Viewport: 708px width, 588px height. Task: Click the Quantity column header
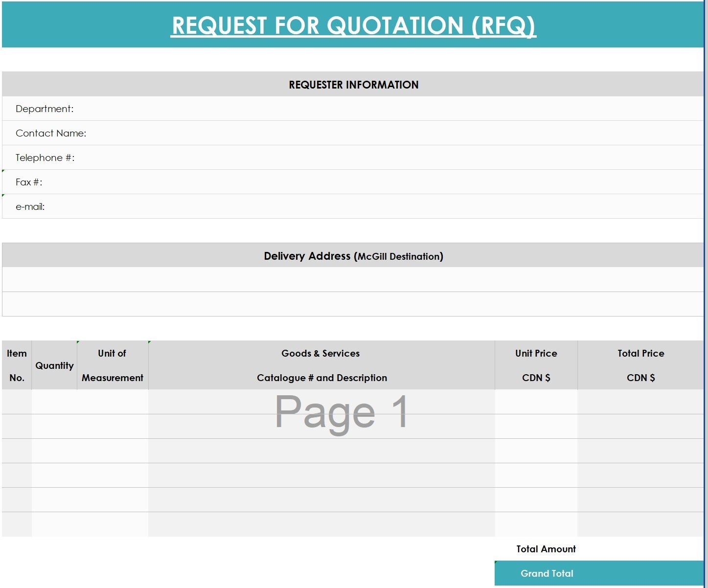(x=54, y=365)
